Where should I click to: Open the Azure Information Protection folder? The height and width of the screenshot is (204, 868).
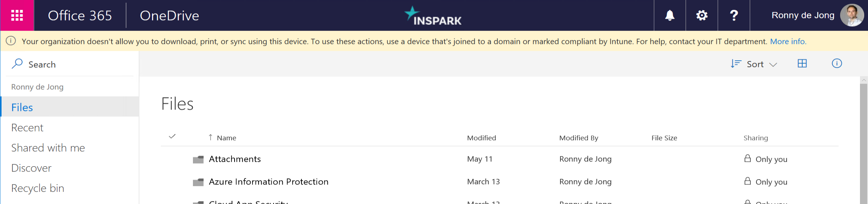tap(269, 182)
